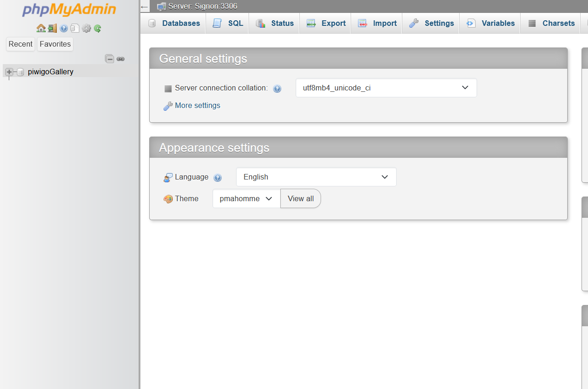Click the phpMyAdmin logo
588x389 pixels.
[x=69, y=11]
